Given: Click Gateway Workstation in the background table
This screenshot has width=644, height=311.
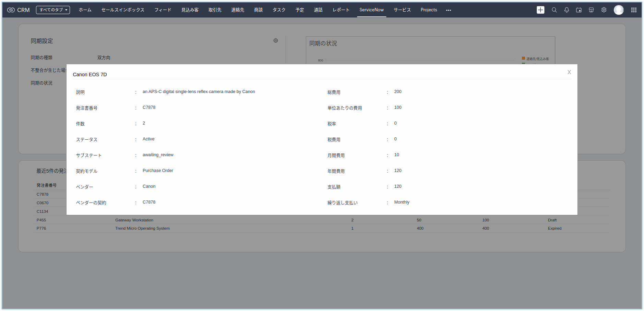Looking at the screenshot, I should (x=134, y=220).
